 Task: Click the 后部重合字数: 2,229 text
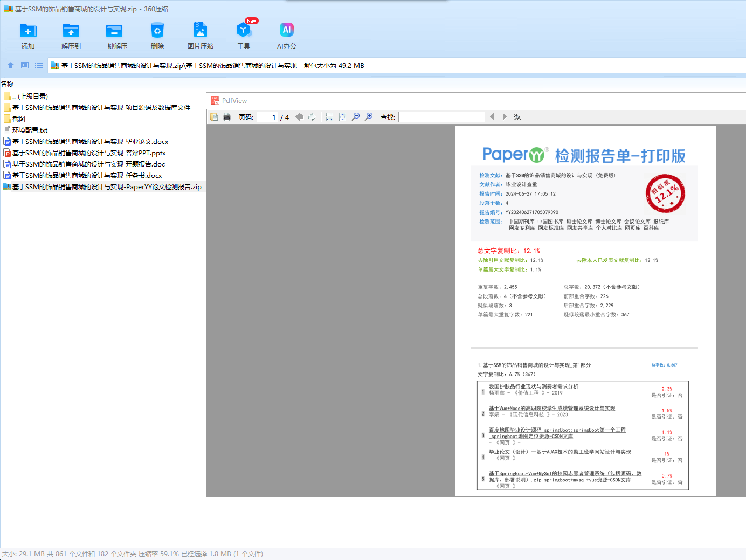click(589, 305)
